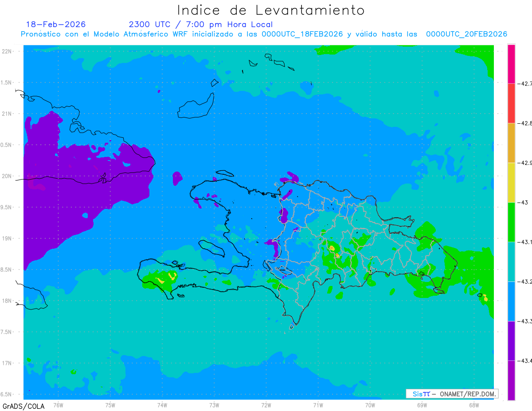Select the bottom purple color scale segment

tap(511, 380)
